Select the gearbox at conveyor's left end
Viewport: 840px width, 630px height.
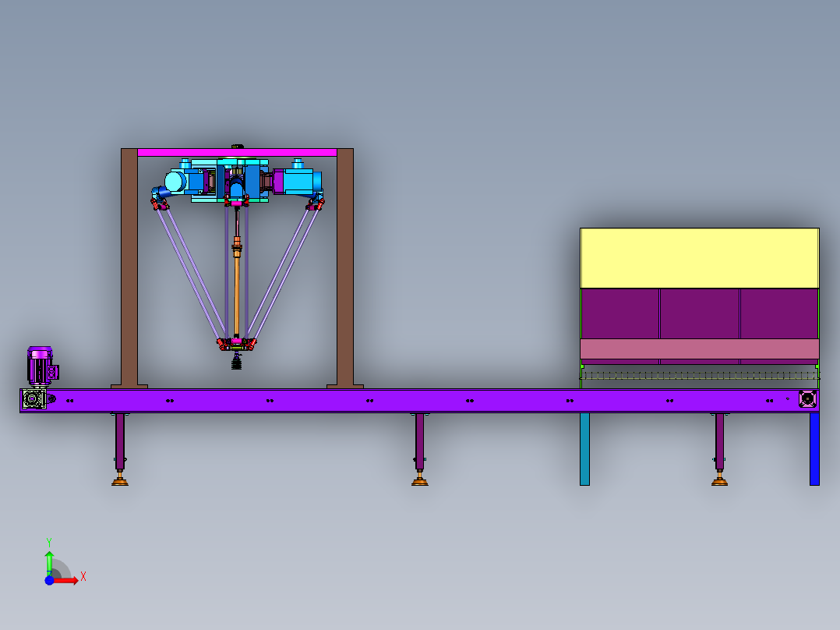(35, 399)
